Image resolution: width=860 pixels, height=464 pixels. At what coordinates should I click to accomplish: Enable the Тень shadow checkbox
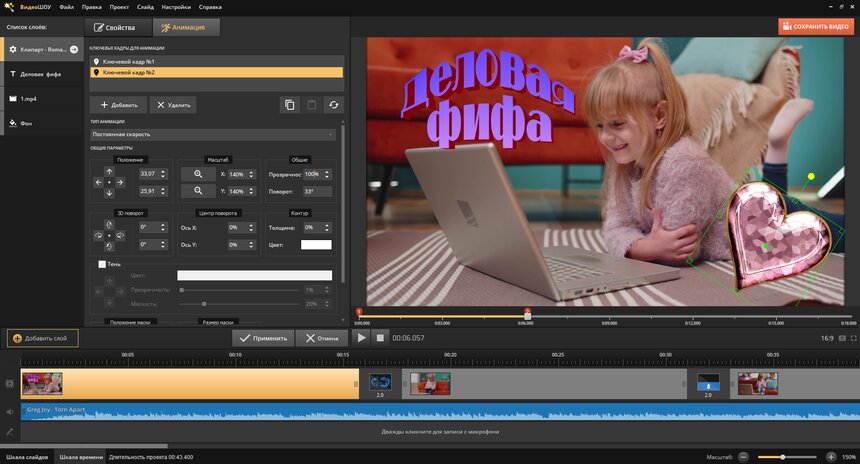pyautogui.click(x=102, y=264)
